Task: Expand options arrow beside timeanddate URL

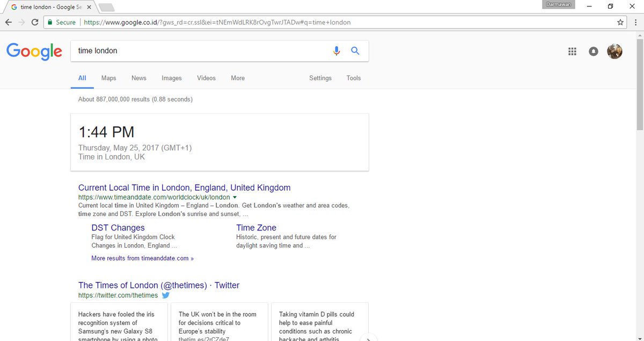Action: [x=235, y=197]
